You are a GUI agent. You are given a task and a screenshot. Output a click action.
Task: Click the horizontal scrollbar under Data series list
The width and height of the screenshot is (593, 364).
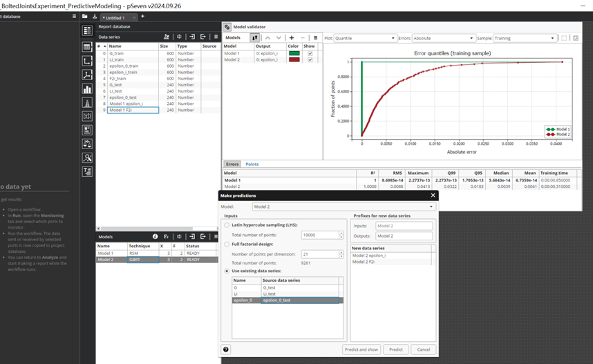point(147,229)
